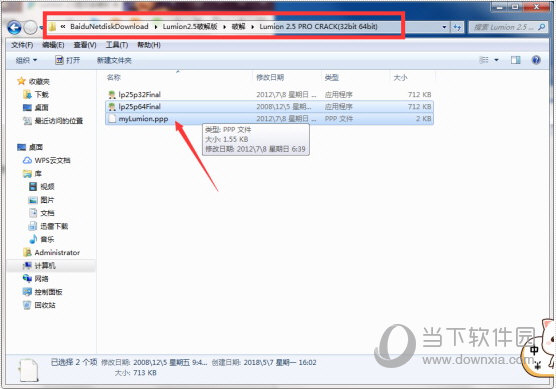Image resolution: width=556 pixels, height=389 pixels.
Task: Click the 迅雷下载 icon
Action: 33,226
